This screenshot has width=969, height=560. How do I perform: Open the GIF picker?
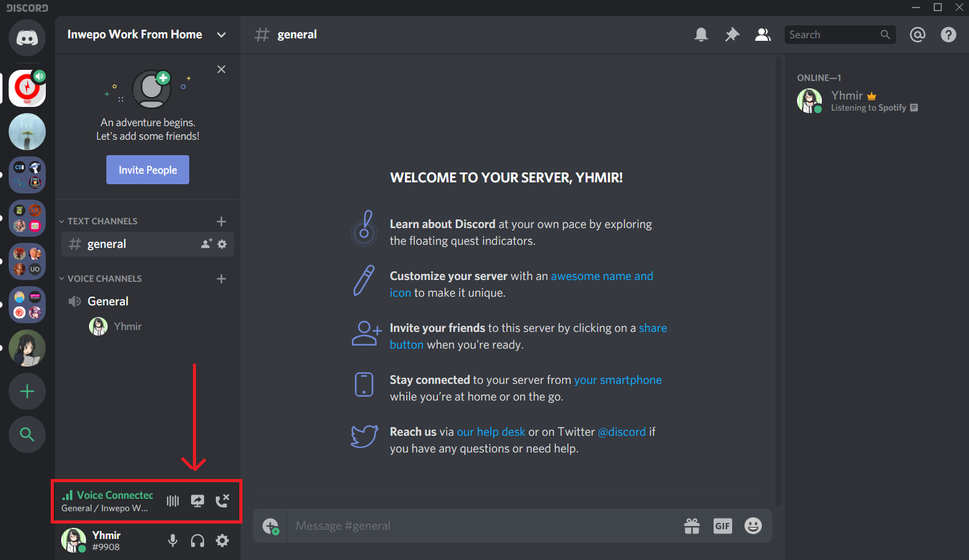click(722, 526)
